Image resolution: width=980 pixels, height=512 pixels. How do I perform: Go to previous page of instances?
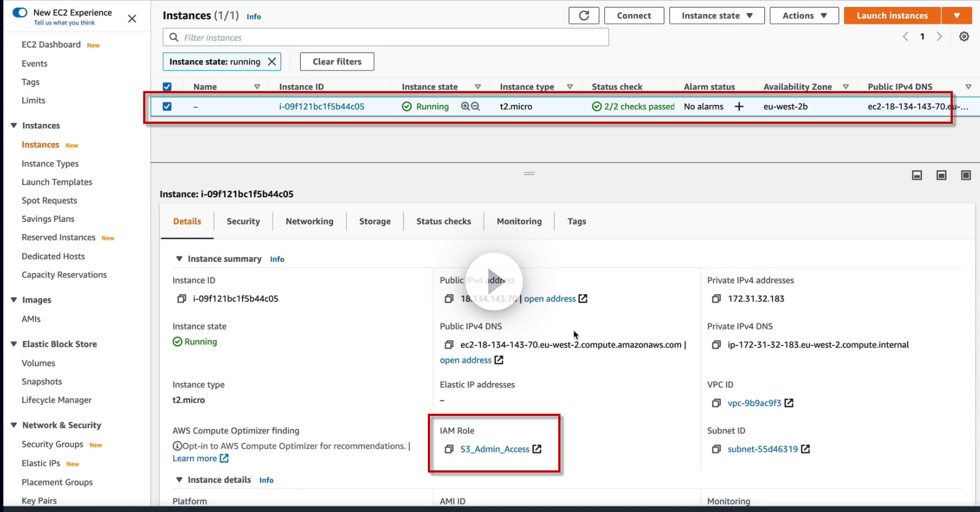point(906,37)
